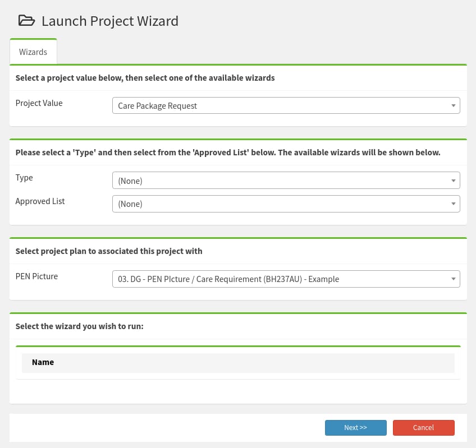The image size is (476, 448).
Task: Click the PEN Picture dropdown arrow
Action: (x=453, y=279)
